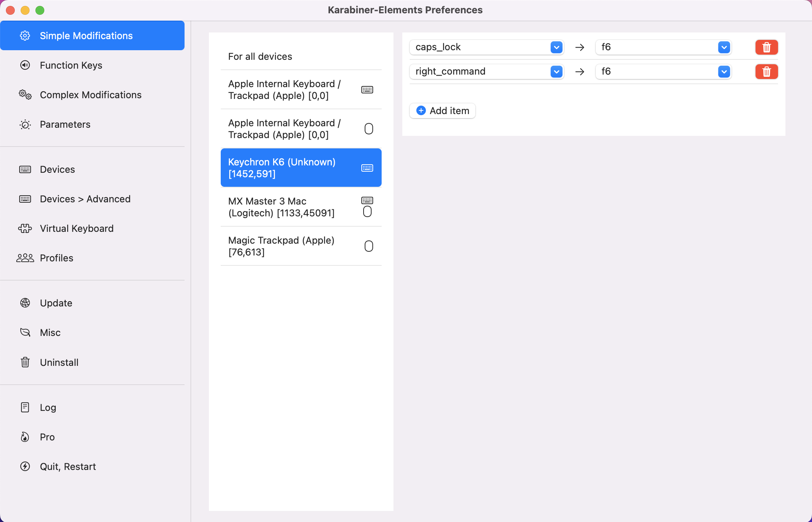The height and width of the screenshot is (522, 812).
Task: Open the caps_lock source key dropdown
Action: pyautogui.click(x=556, y=47)
